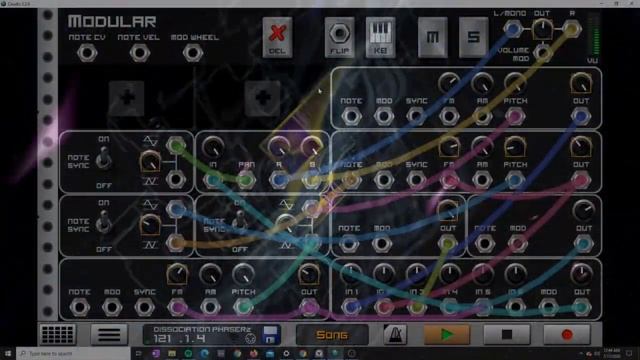This screenshot has height=360, width=640.
Task: Toggle the M mute button
Action: (433, 37)
